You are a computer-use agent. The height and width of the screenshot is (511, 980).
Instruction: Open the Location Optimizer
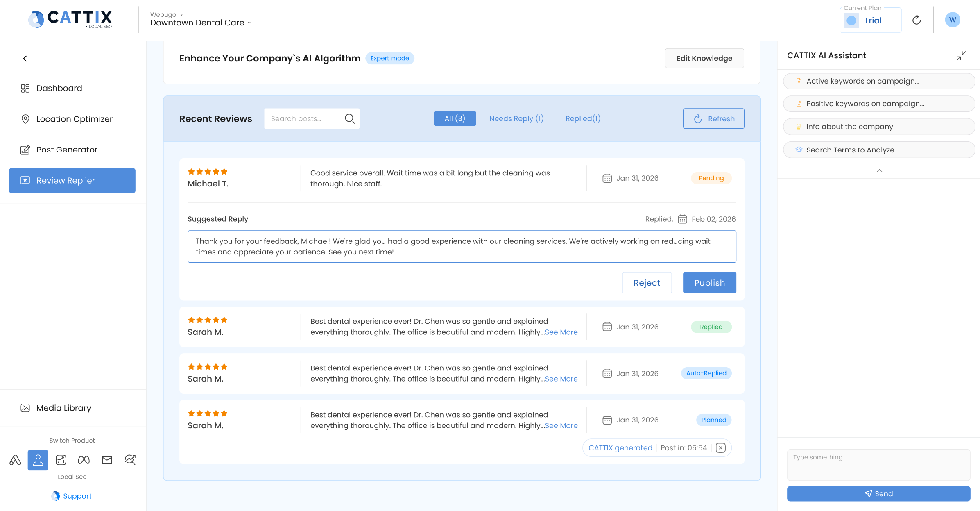(74, 119)
